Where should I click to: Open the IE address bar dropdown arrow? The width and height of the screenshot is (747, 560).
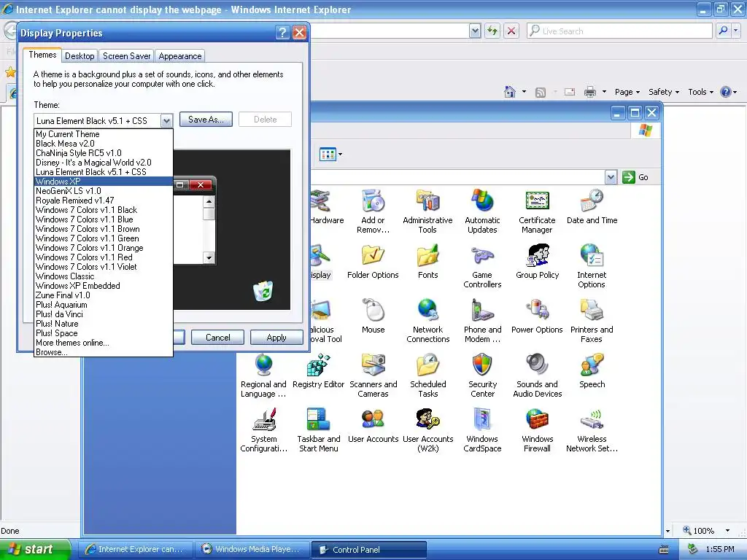474,31
